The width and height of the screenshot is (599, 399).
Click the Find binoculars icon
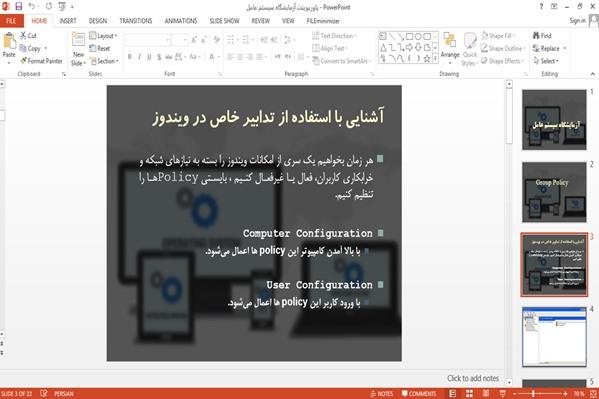pyautogui.click(x=536, y=36)
